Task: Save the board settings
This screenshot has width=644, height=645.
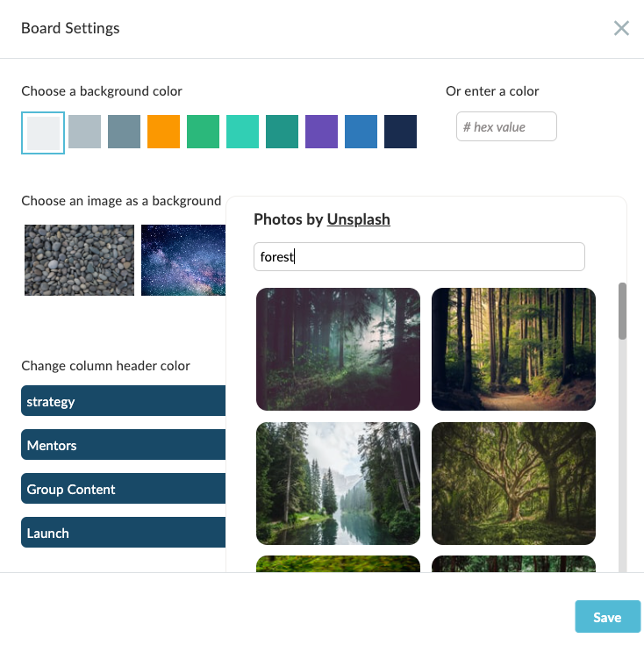Action: [x=607, y=617]
